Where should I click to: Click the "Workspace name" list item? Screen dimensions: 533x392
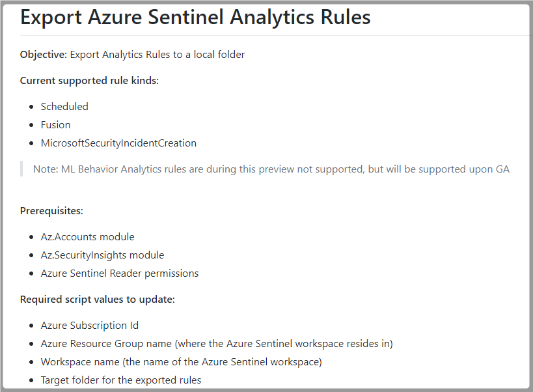click(181, 362)
